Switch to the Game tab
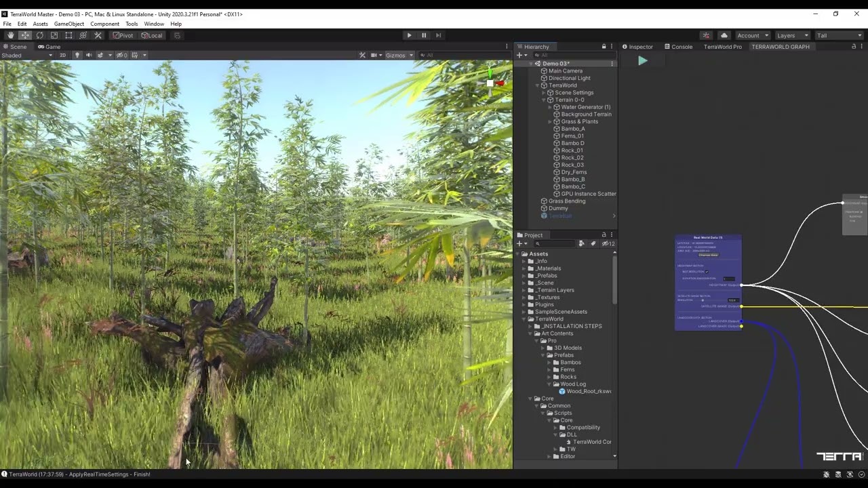The image size is (868, 488). (49, 47)
